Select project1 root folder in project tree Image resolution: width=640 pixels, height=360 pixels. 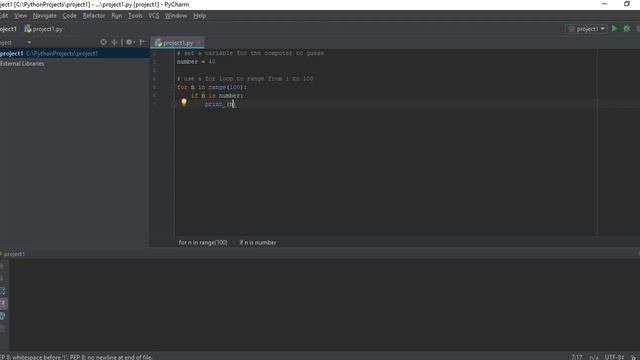point(74,53)
